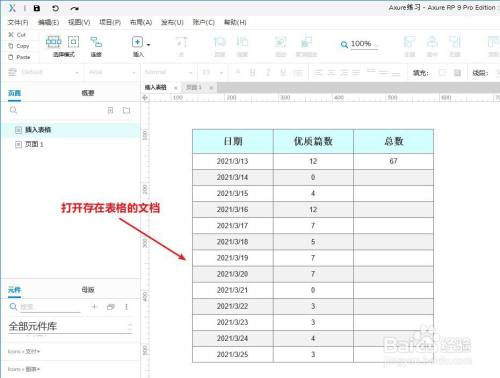Viewport: 500px width, 378px height.
Task: Click the pages panel search icon
Action: coord(13,110)
